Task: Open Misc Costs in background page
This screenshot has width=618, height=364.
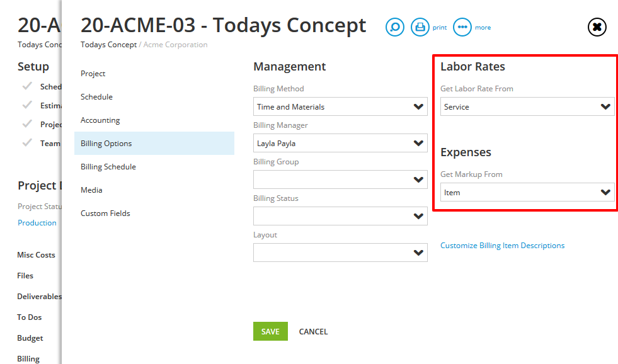Action: tap(37, 255)
